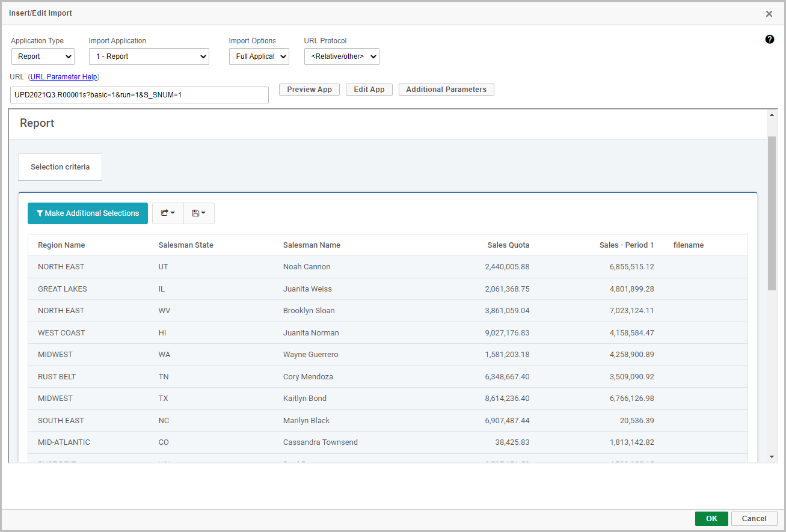
Task: Click the Juanita Weiss name cell
Action: click(307, 289)
